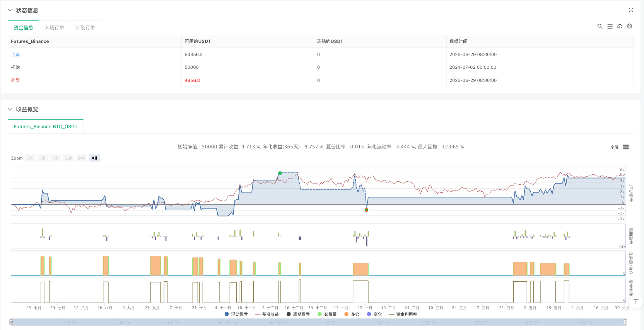Toggle the 多仓 legend series
Viewport: 644px width, 330px height.
tap(352, 314)
